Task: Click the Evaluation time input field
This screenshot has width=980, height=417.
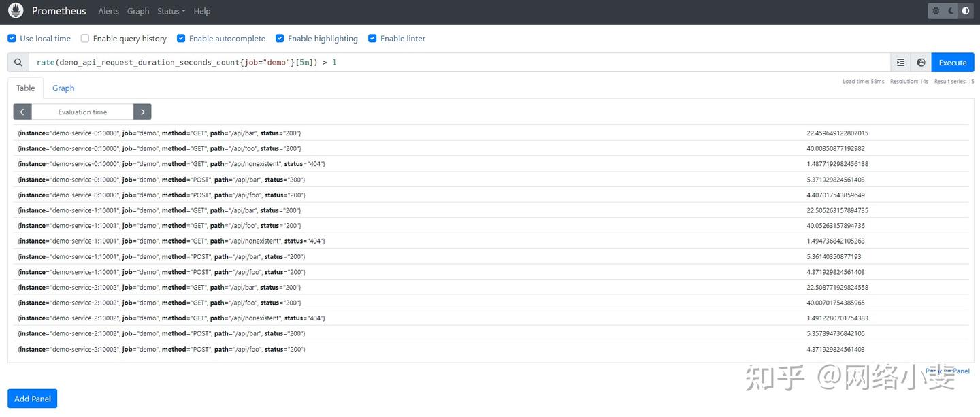Action: 82,112
